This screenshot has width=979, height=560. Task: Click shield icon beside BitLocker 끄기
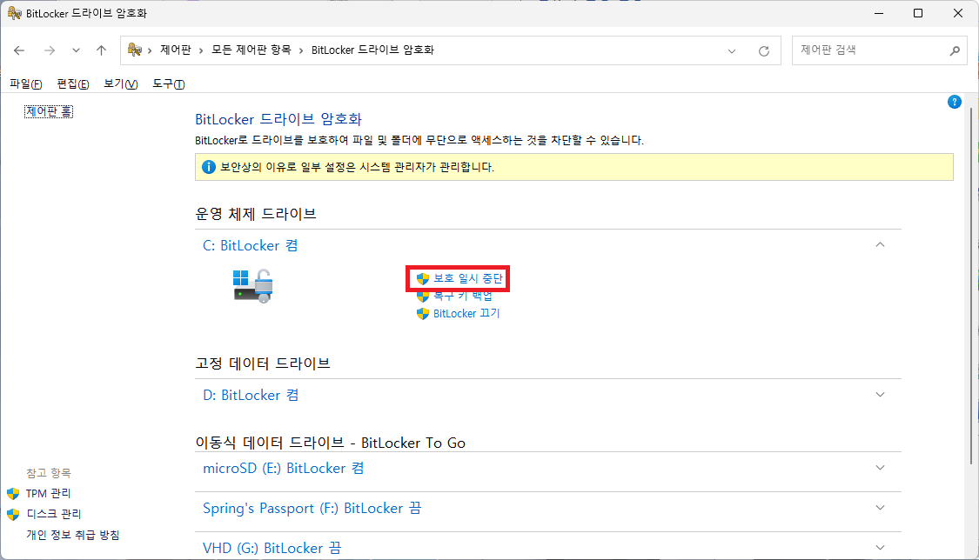pos(423,314)
